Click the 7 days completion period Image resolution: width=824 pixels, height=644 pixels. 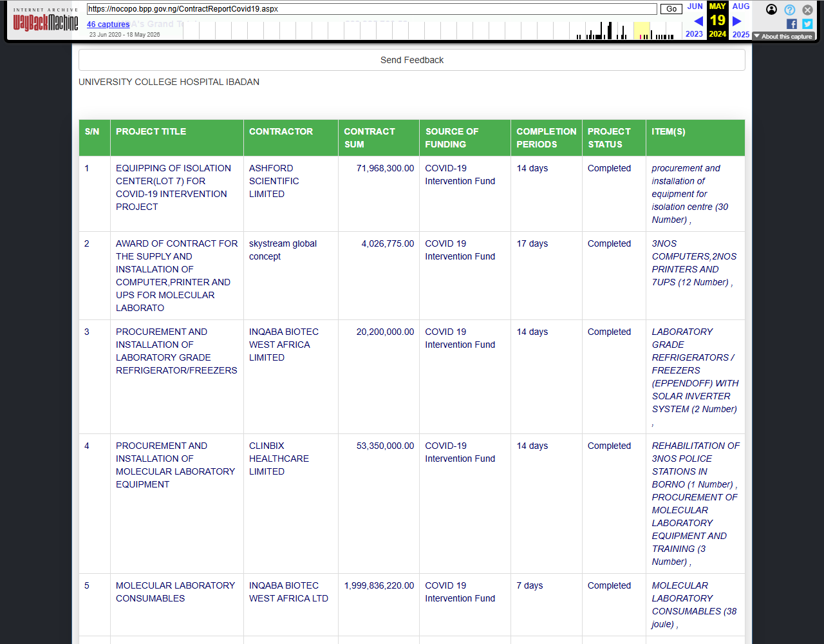530,585
